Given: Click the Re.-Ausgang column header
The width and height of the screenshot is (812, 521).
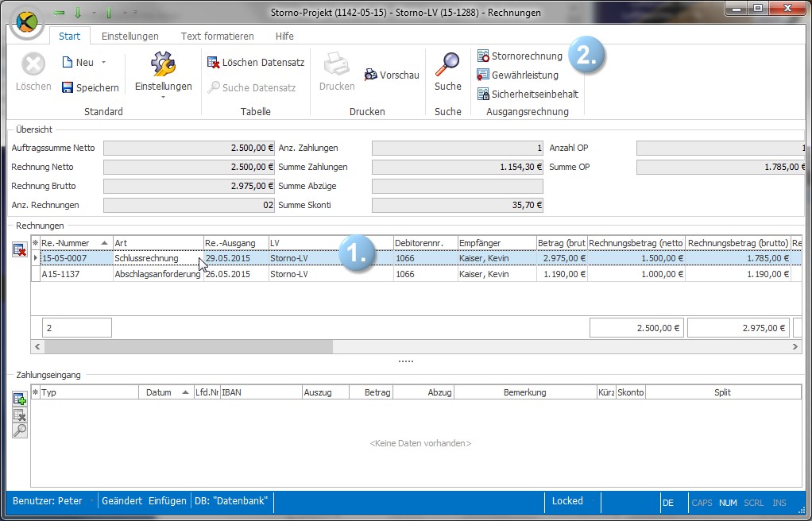Looking at the screenshot, I should coord(236,243).
